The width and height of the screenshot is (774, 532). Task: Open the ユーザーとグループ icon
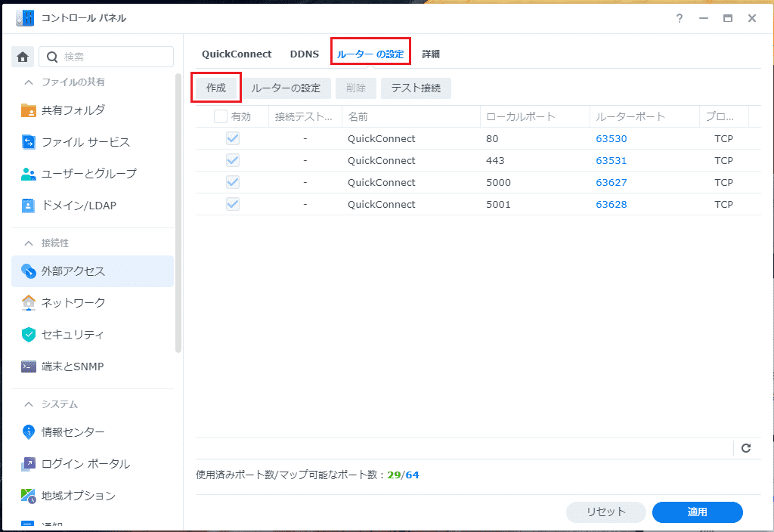coord(29,174)
